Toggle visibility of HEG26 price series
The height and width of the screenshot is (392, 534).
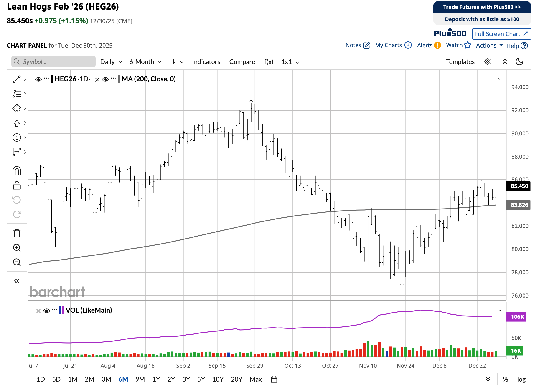(38, 79)
